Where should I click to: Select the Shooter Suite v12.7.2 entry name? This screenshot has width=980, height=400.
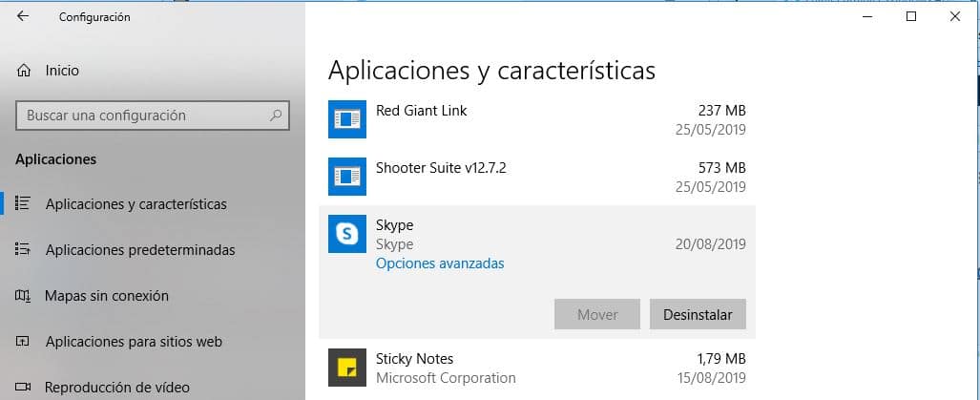coord(441,167)
